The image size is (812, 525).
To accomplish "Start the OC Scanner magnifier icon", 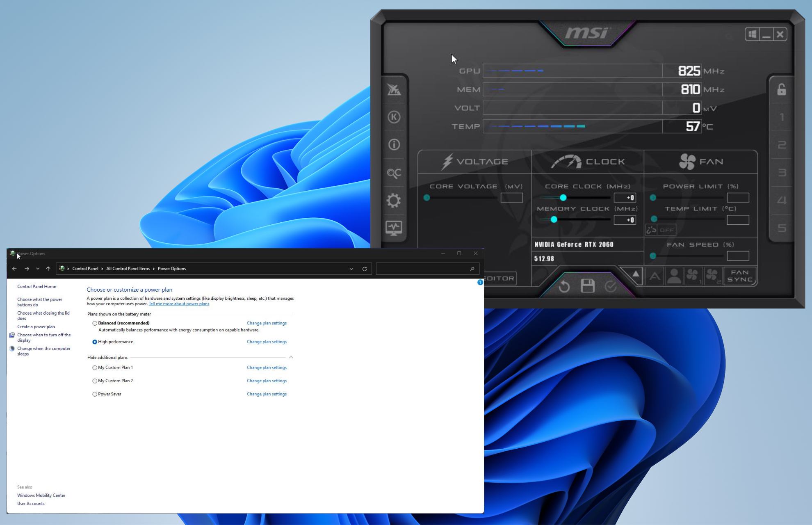I will [394, 173].
